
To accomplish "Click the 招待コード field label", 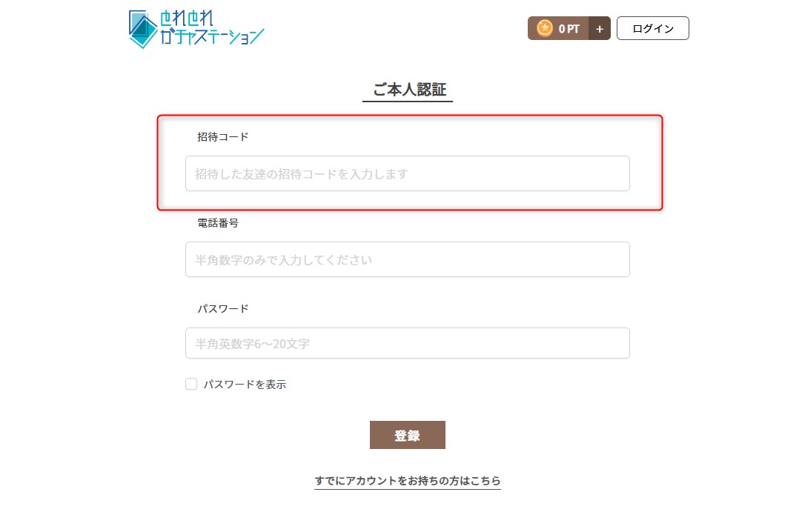I will coord(222,137).
